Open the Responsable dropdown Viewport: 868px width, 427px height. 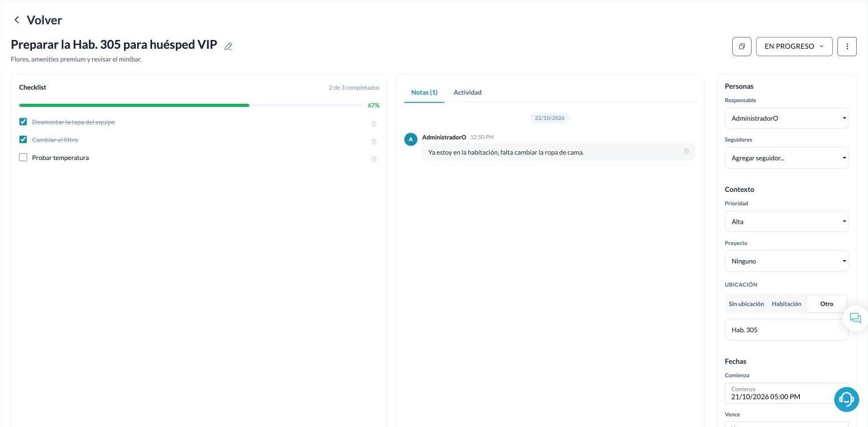(x=786, y=118)
